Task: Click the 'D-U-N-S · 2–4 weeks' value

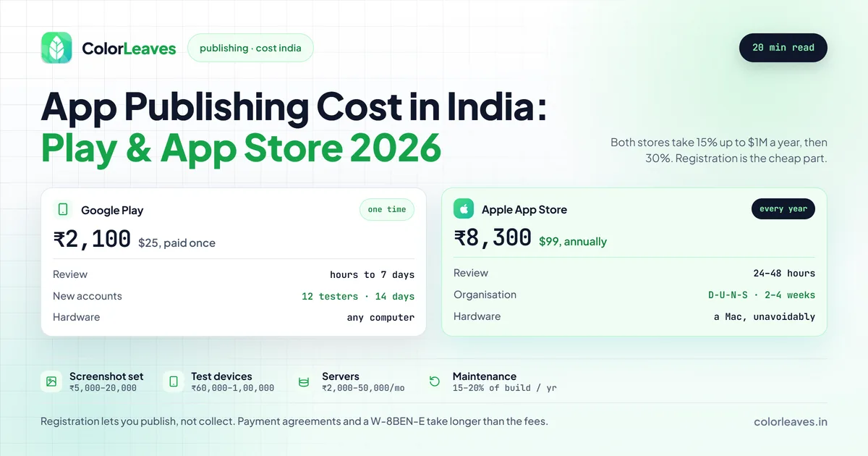Action: 762,295
